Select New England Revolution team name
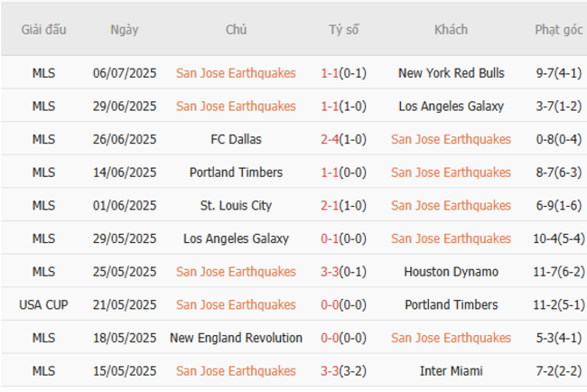587x392 pixels. point(236,338)
